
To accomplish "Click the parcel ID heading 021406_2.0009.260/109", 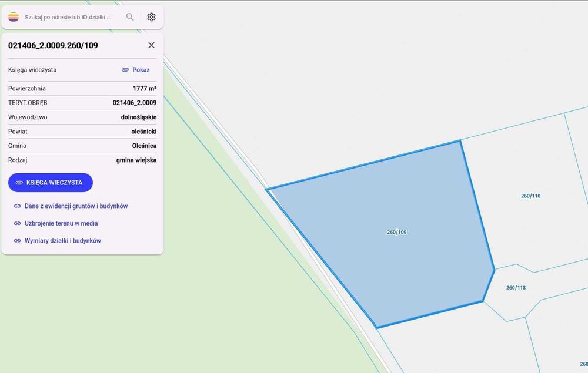I will coord(53,45).
